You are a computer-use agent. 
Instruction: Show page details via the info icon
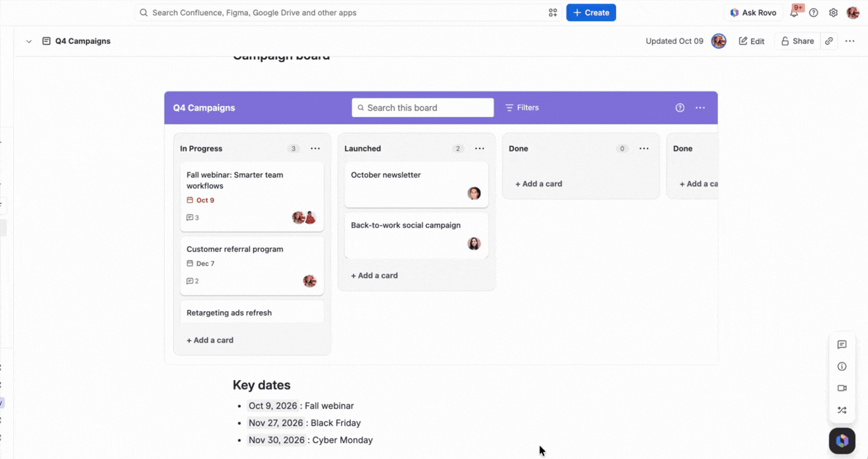(842, 366)
